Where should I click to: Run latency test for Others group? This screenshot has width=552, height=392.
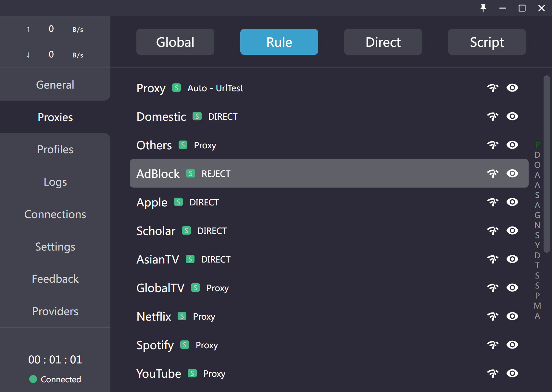click(493, 145)
